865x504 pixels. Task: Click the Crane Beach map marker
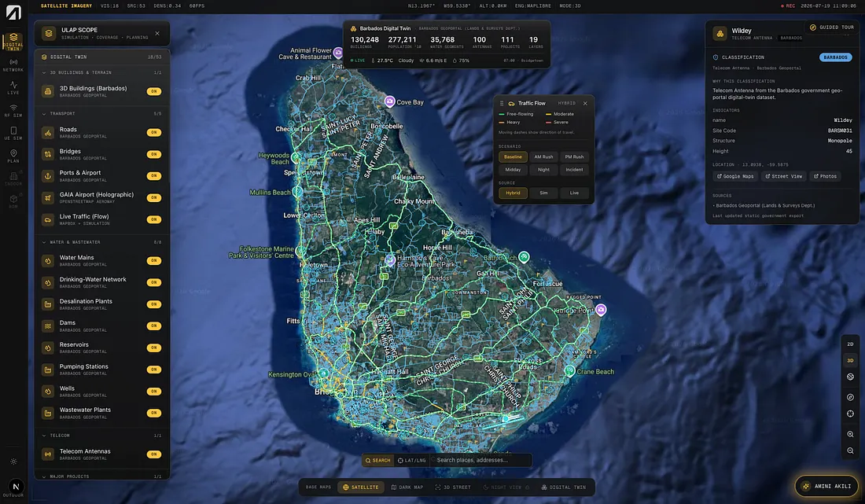click(569, 370)
